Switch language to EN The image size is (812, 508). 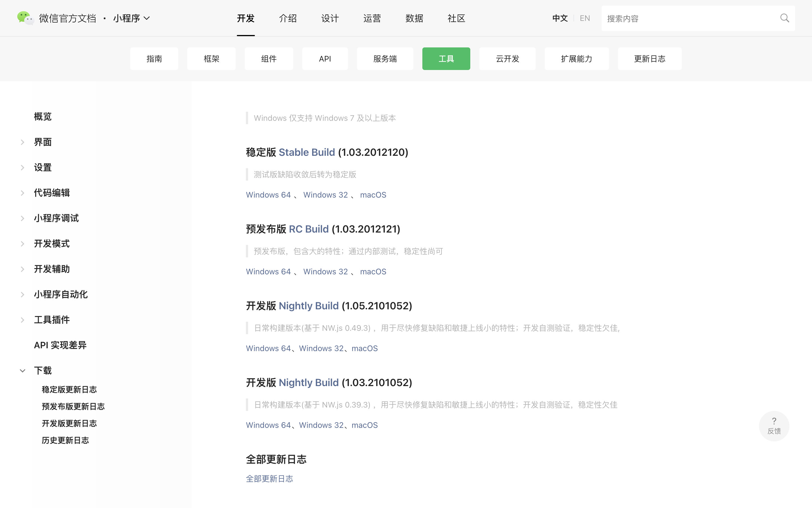[x=585, y=18]
